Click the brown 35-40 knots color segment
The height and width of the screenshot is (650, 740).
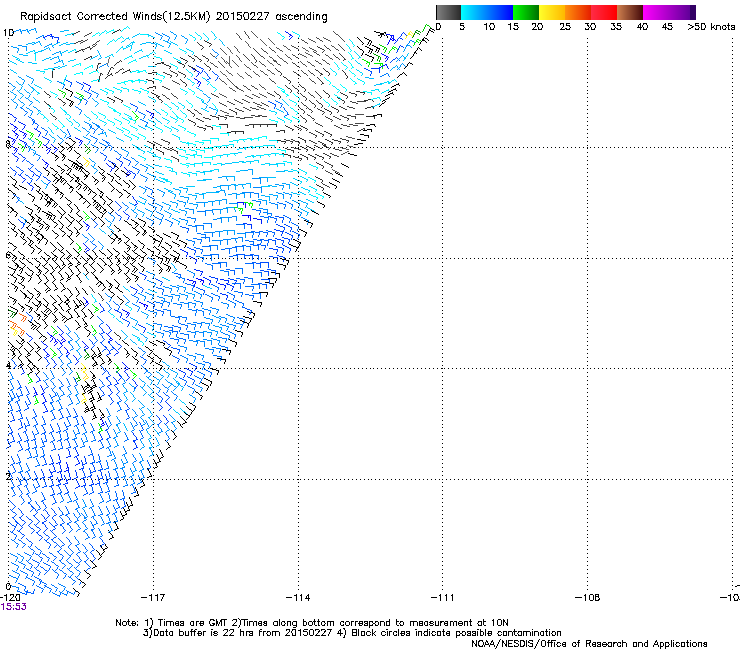[x=630, y=12]
